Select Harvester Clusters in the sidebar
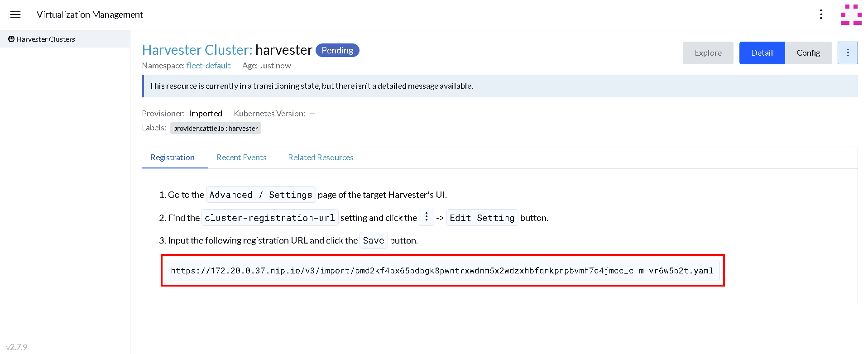 pyautogui.click(x=65, y=39)
